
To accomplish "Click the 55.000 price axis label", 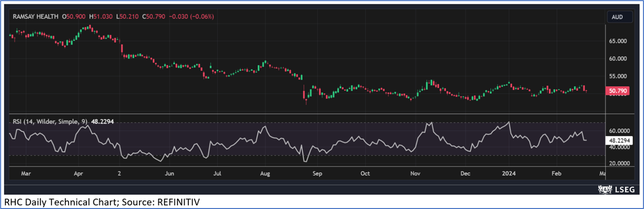I will (619, 76).
